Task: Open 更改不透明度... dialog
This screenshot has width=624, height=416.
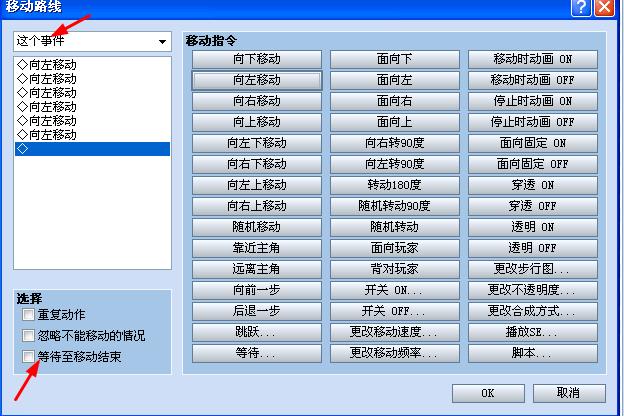Action: (x=533, y=290)
